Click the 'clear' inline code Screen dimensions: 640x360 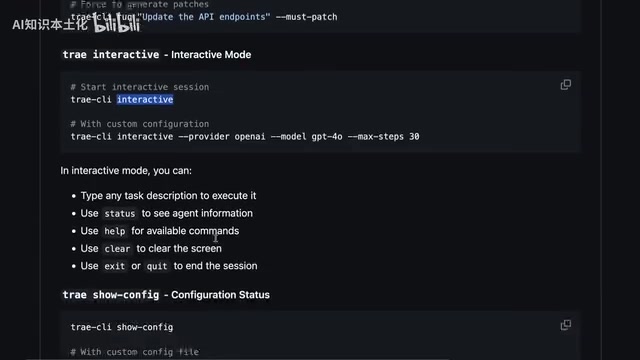coord(117,249)
